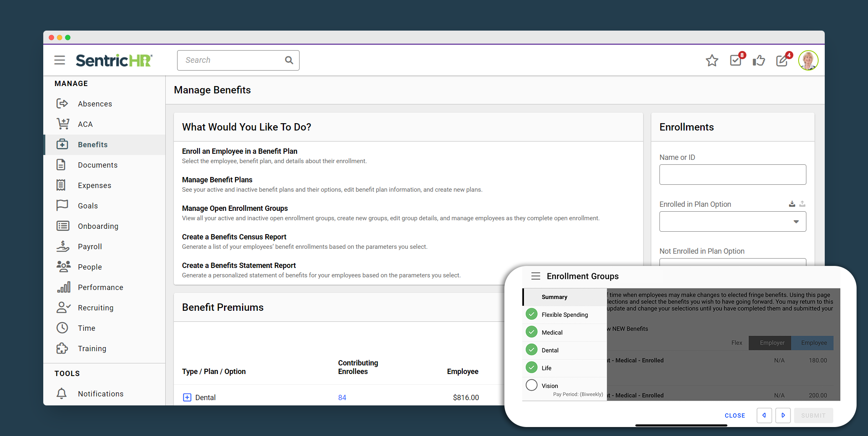Open the tasks checkbox icon with badge 8
This screenshot has width=868, height=436.
[736, 60]
